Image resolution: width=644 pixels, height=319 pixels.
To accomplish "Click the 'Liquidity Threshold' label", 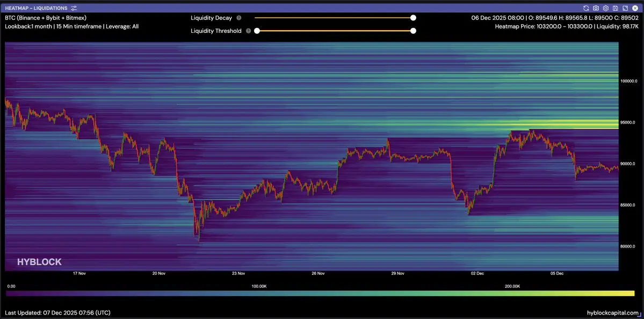I will pos(216,31).
